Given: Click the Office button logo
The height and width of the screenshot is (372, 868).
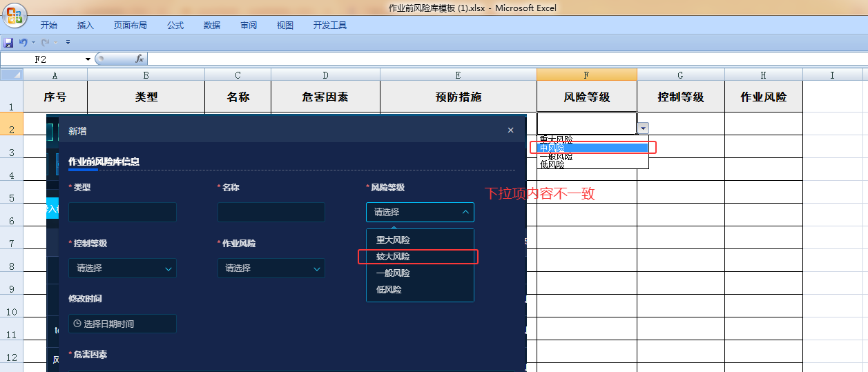Looking at the screenshot, I should (14, 15).
